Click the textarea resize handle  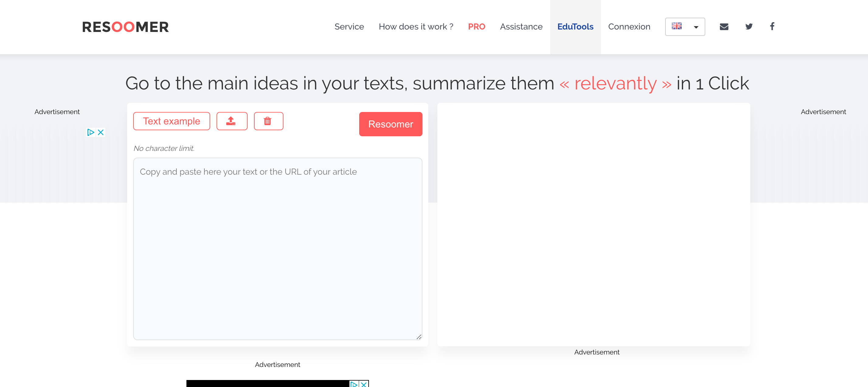point(419,337)
